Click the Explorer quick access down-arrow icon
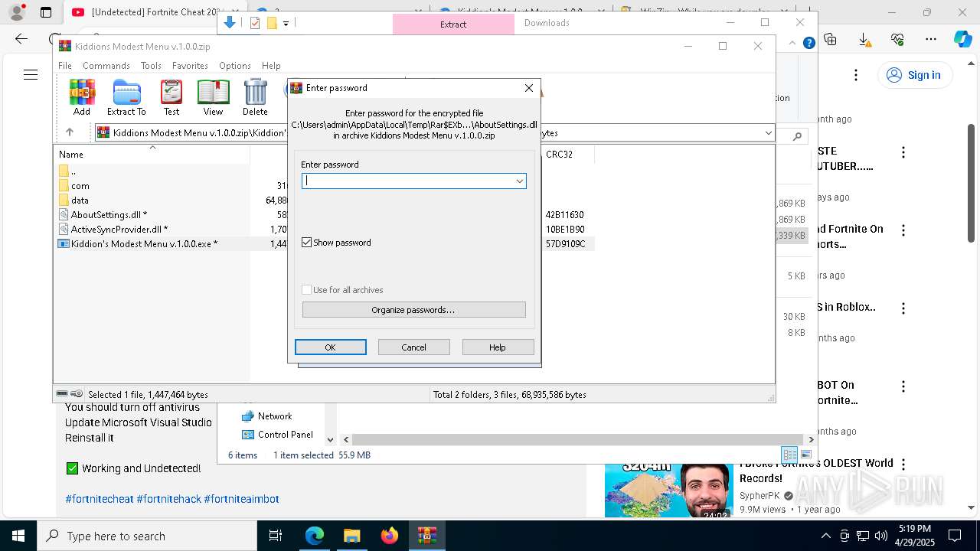Screen dimensions: 980x551 (x=229, y=23)
